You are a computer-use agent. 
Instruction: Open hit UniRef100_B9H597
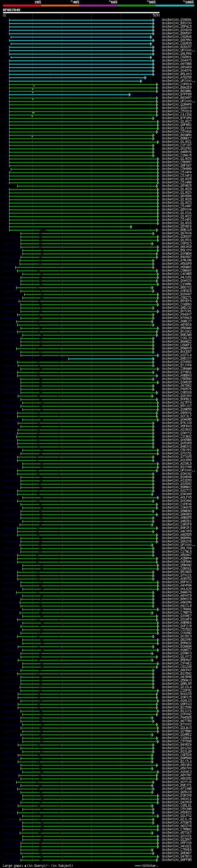177,33
